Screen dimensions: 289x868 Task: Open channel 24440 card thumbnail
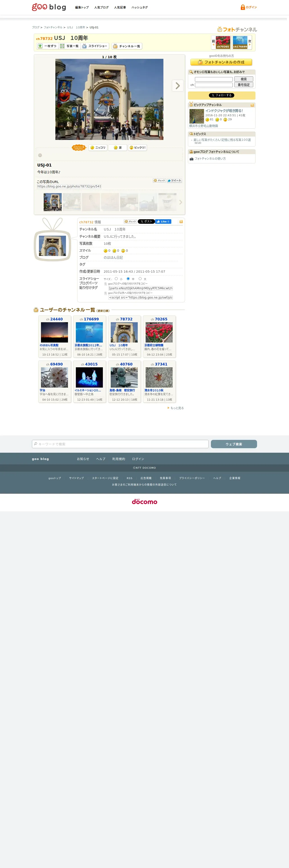click(54, 332)
